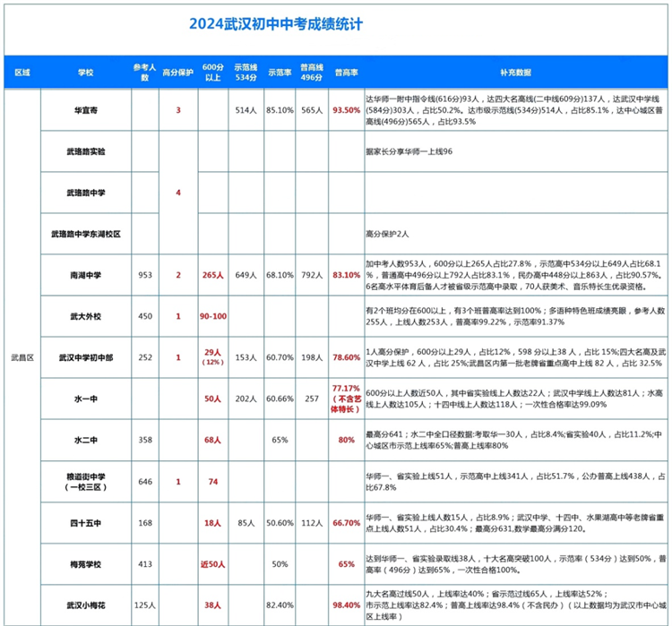Select the note 据家长分享华师一上线96
Viewport: 672px width, 626px height.
(x=409, y=151)
